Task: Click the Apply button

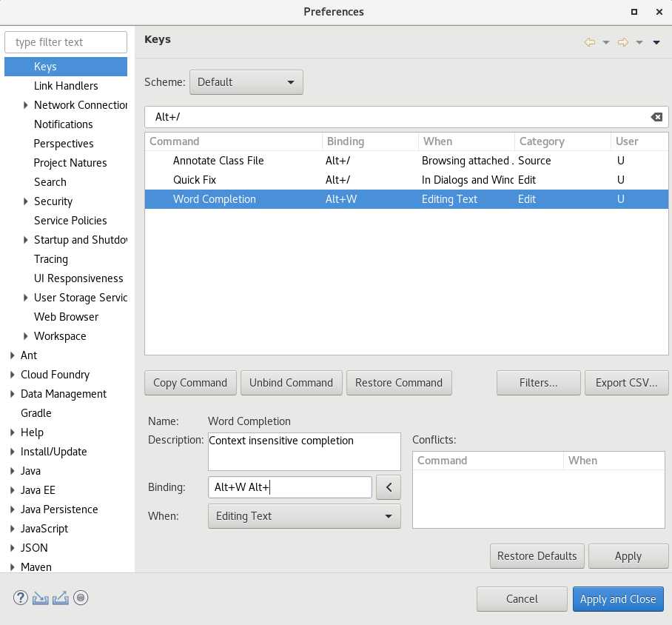Action: (628, 556)
